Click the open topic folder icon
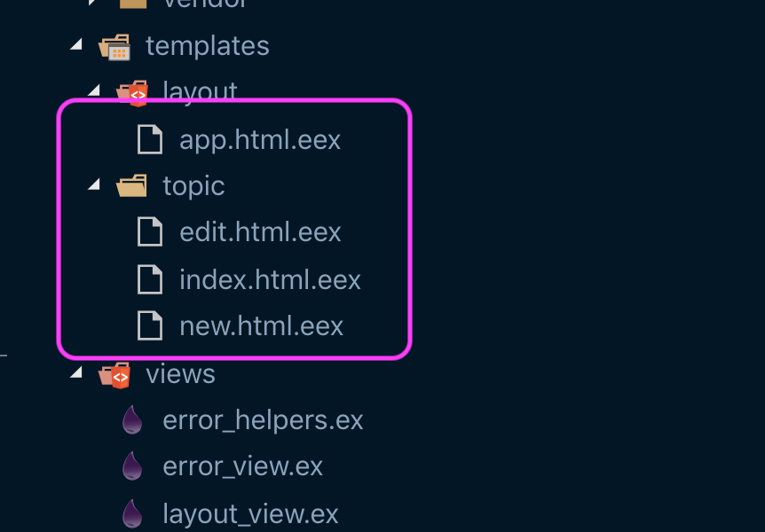Viewport: 765px width, 532px height. (x=130, y=185)
